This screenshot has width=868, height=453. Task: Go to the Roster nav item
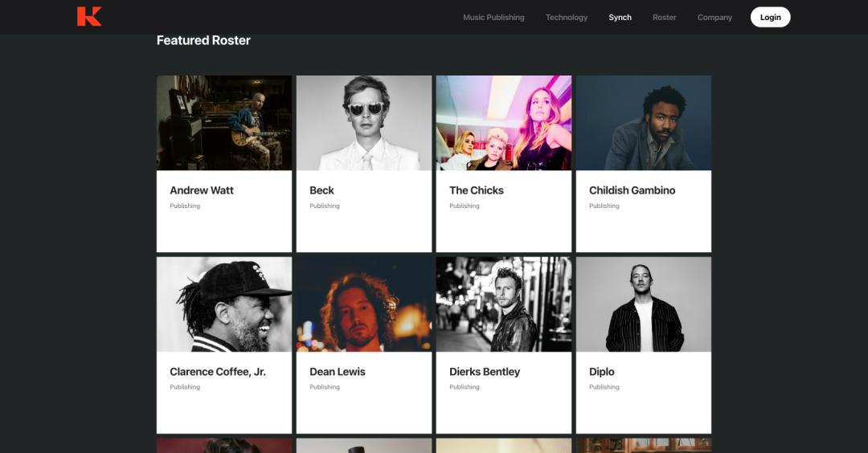665,17
